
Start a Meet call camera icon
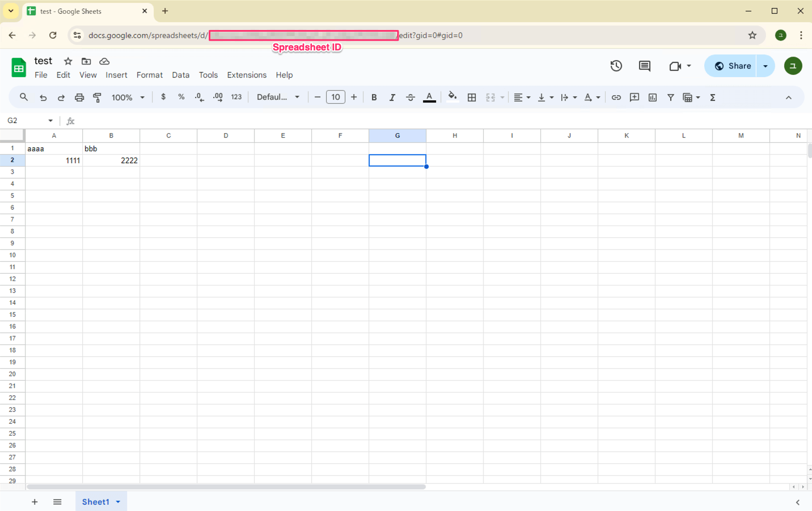coord(675,66)
